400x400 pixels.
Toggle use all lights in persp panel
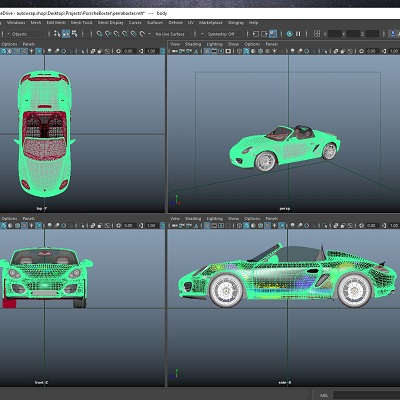pos(274,51)
